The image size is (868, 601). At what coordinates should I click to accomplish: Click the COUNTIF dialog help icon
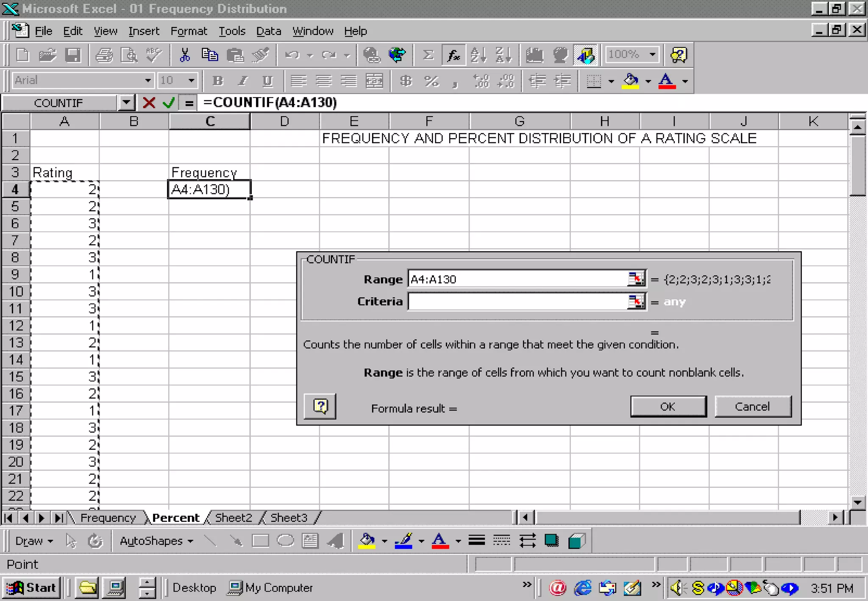[x=320, y=406]
